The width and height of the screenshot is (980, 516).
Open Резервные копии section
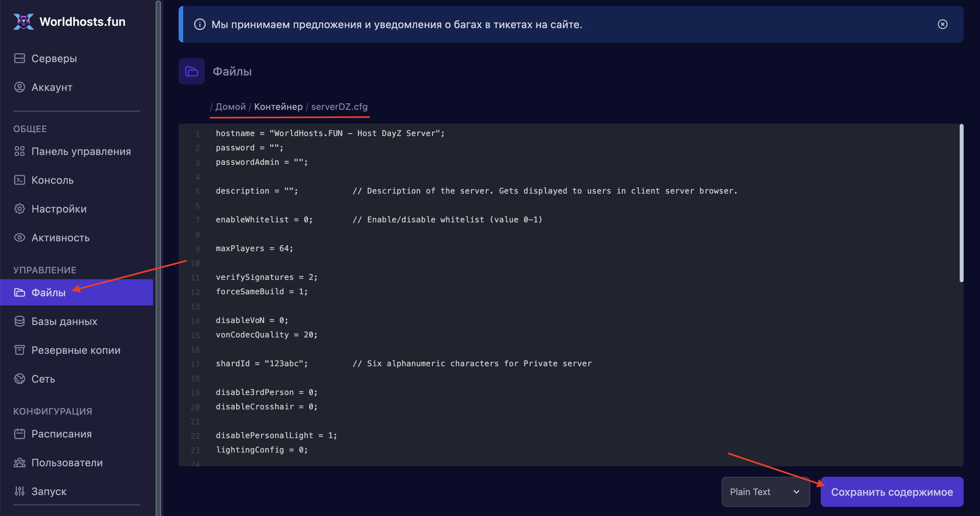coord(77,350)
